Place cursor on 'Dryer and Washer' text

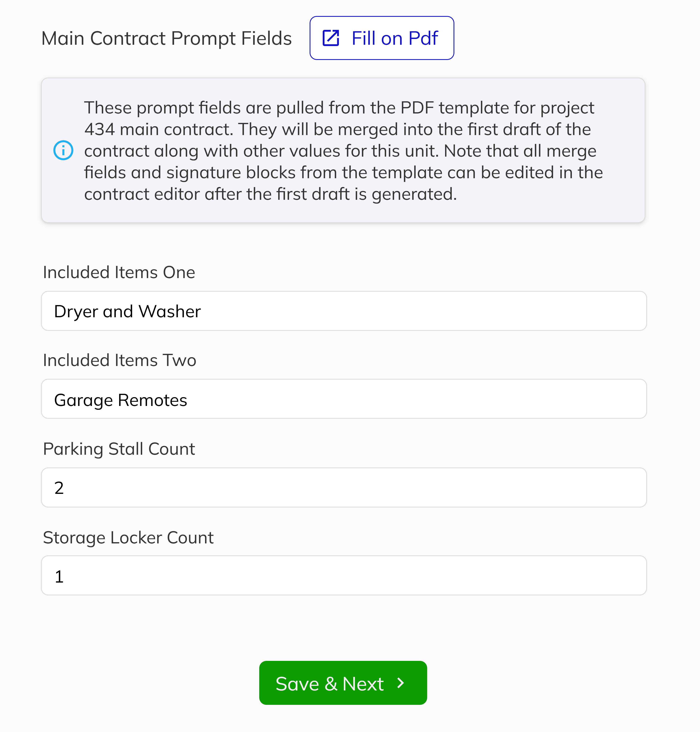[128, 311]
